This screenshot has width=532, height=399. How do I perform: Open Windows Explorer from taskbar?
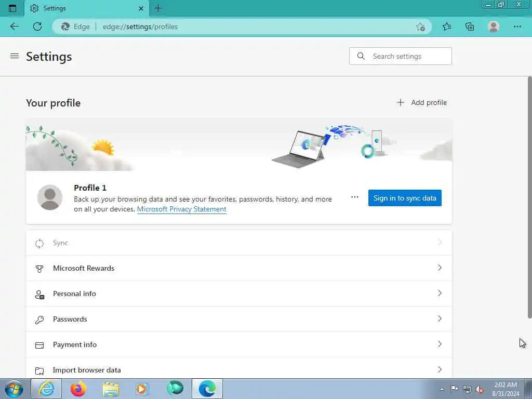[x=111, y=389]
